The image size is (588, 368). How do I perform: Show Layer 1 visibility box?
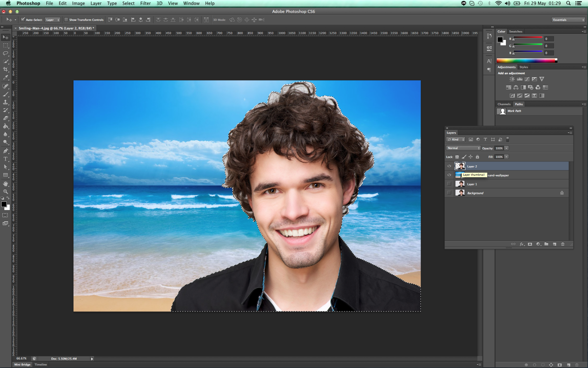pos(449,184)
